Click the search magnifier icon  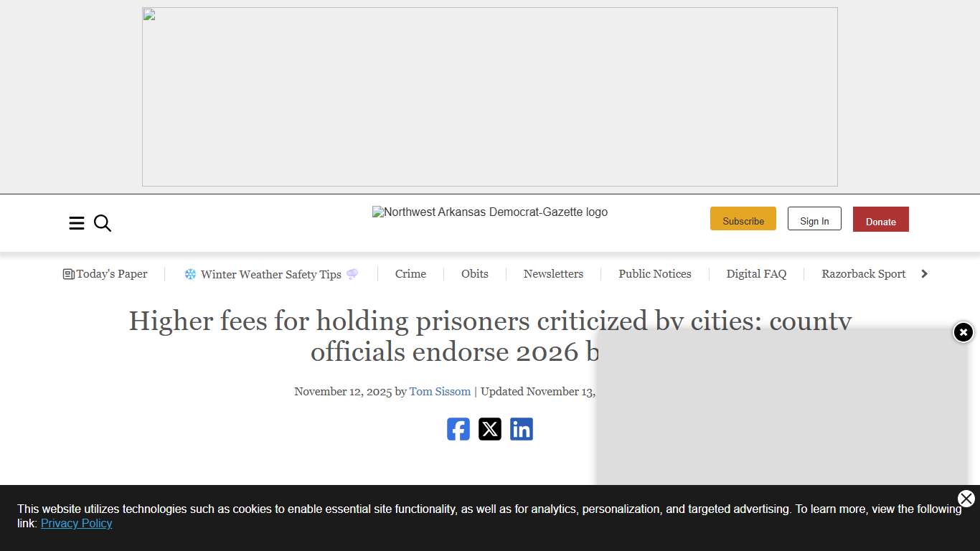(x=103, y=223)
